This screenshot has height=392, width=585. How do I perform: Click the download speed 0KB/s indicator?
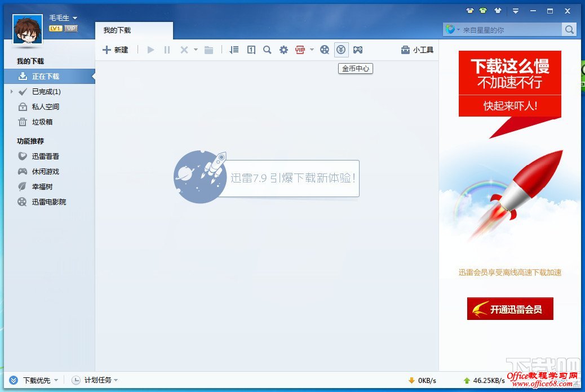pyautogui.click(x=422, y=380)
